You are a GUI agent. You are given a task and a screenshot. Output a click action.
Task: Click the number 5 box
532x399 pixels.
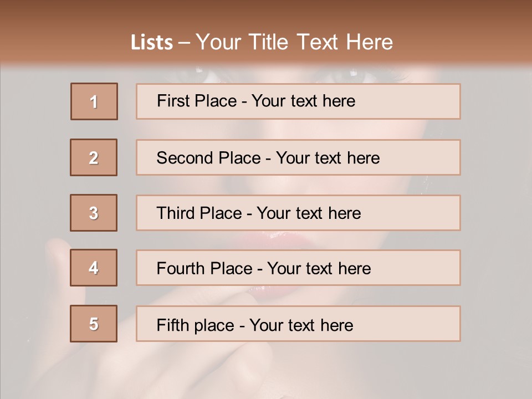coord(94,324)
